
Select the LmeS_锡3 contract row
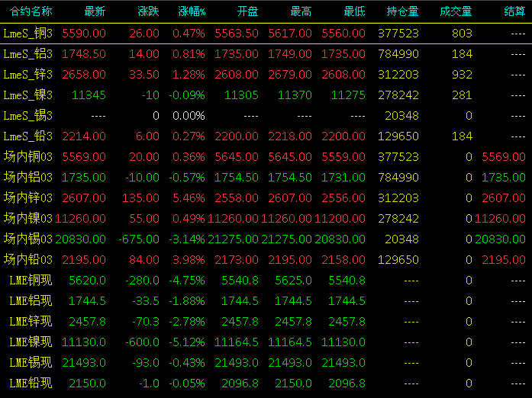266,116
